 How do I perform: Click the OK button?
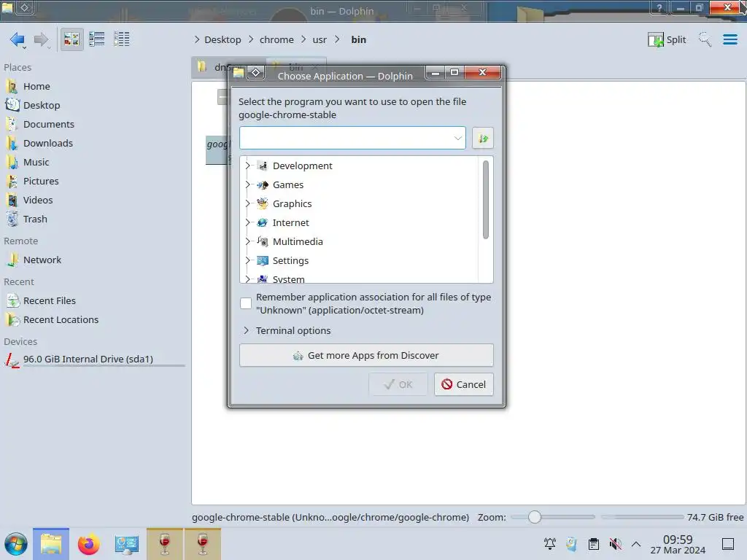pyautogui.click(x=398, y=384)
